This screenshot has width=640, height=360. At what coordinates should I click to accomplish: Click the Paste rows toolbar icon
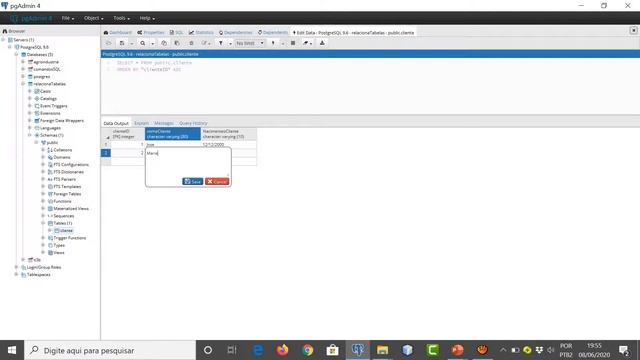[x=177, y=43]
